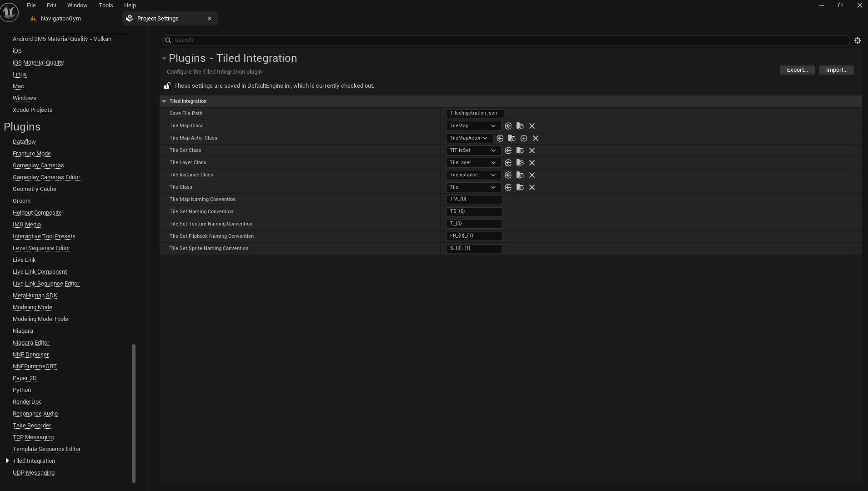Open settings gear next to search bar
This screenshot has width=868, height=491.
858,40
